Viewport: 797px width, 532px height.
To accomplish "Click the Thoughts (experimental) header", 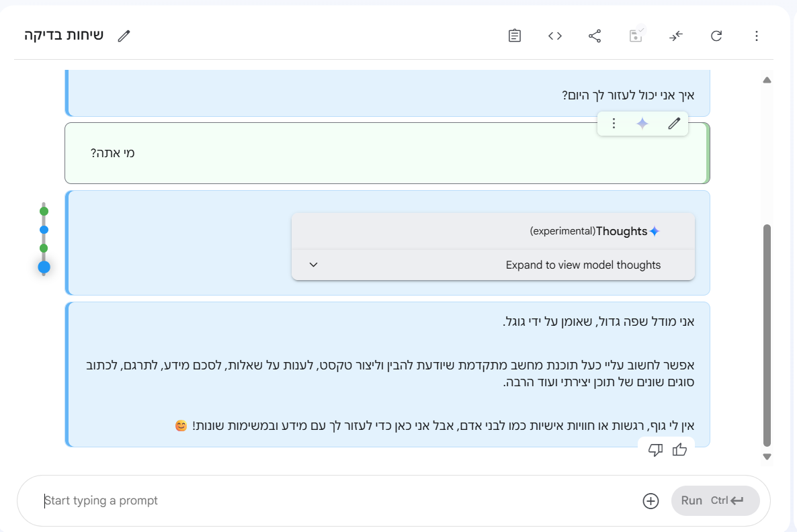I will point(493,231).
